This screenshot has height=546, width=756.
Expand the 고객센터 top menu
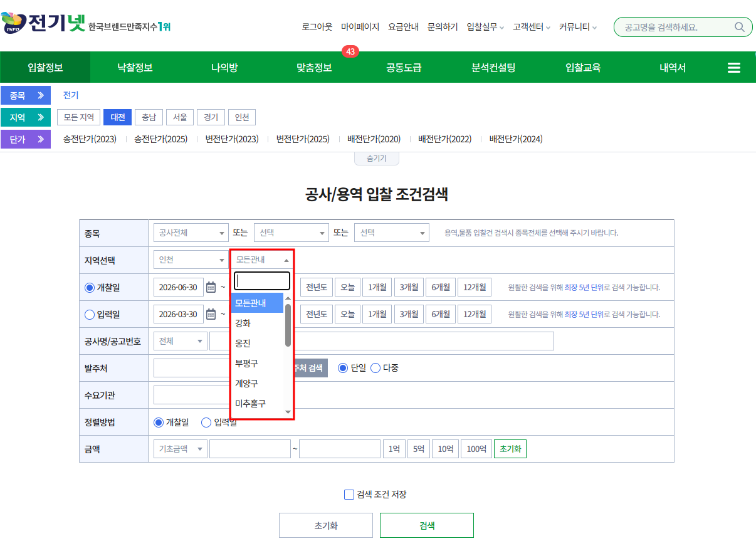[532, 27]
